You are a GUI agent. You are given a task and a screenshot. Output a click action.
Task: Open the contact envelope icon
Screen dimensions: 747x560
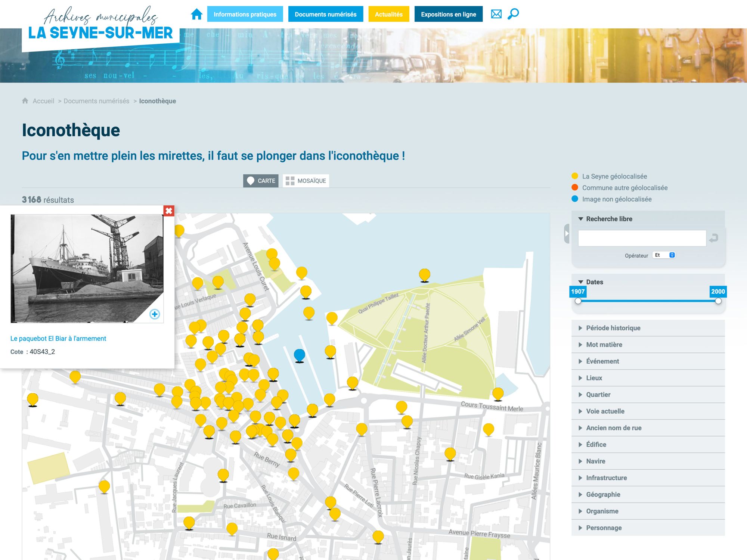coord(496,14)
